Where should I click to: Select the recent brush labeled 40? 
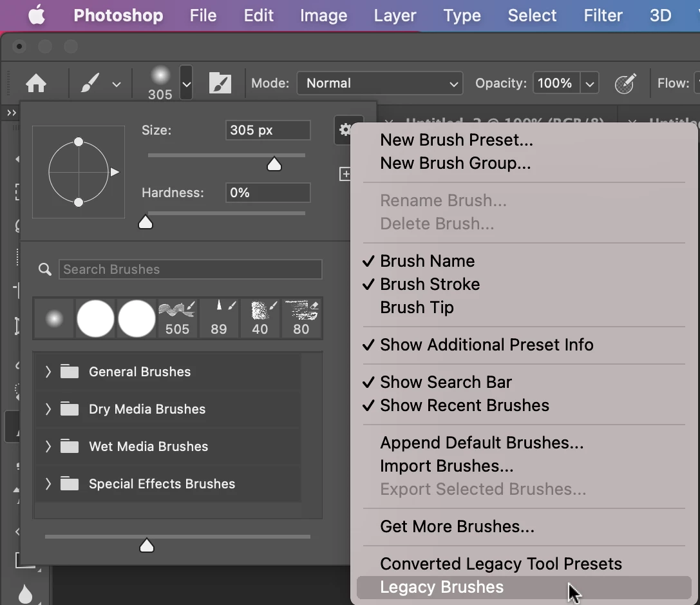tap(260, 318)
